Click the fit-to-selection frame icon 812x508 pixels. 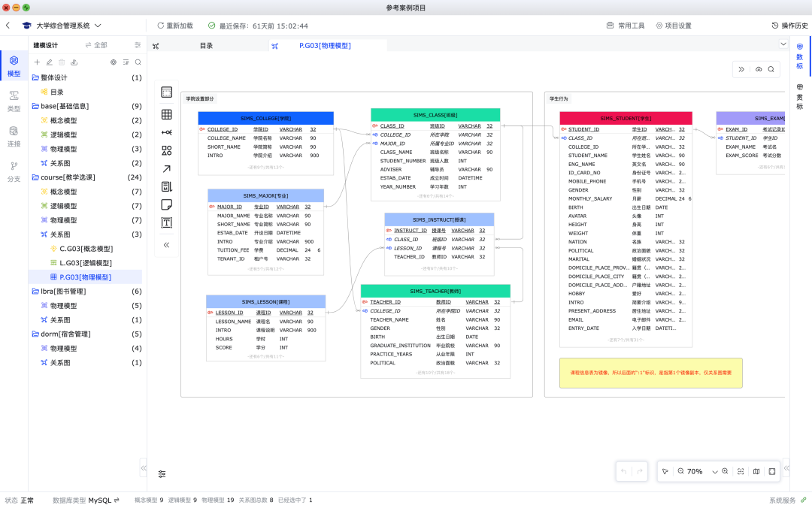click(x=741, y=471)
